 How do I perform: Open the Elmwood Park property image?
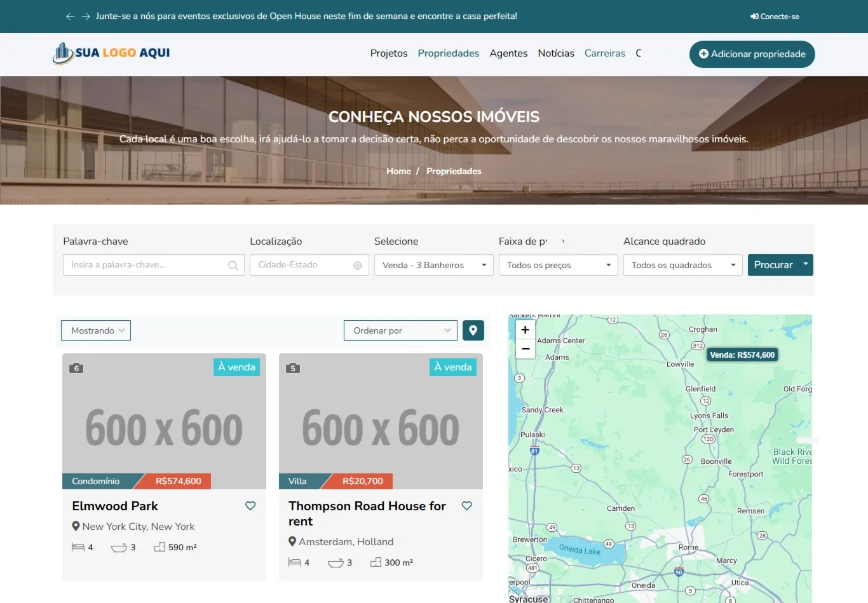click(x=164, y=421)
